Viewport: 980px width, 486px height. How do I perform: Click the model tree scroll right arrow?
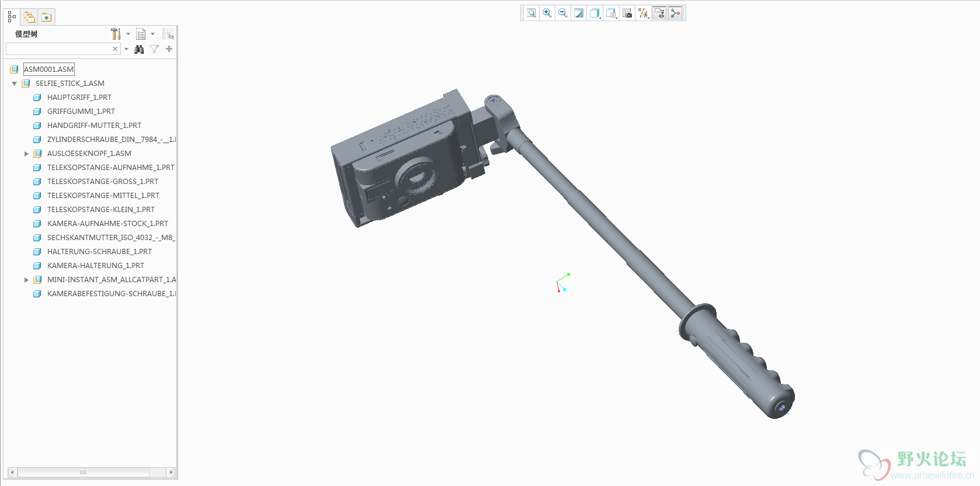pos(171,472)
